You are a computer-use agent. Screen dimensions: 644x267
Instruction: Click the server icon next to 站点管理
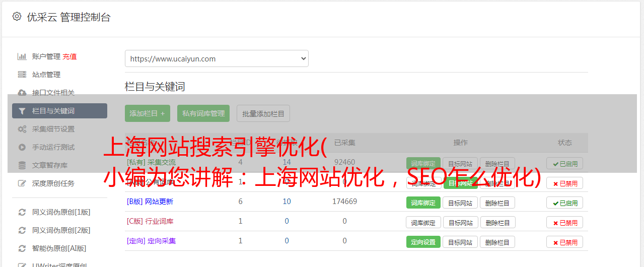22,75
